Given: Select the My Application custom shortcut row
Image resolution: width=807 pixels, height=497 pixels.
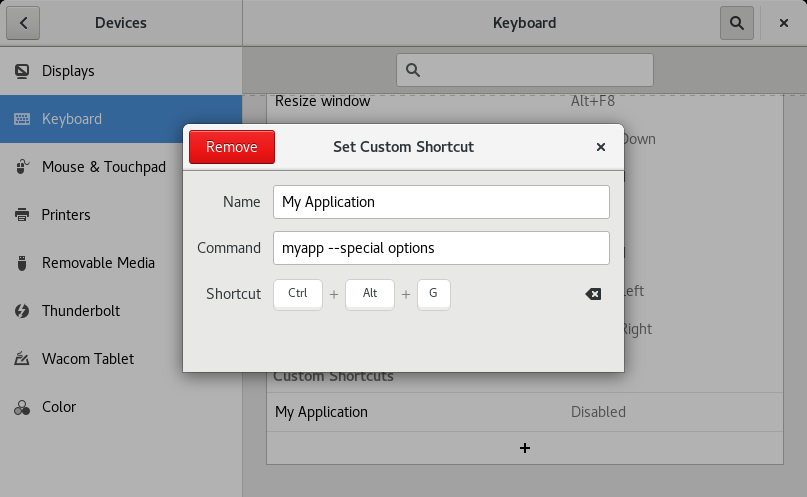Looking at the screenshot, I should tap(524, 412).
